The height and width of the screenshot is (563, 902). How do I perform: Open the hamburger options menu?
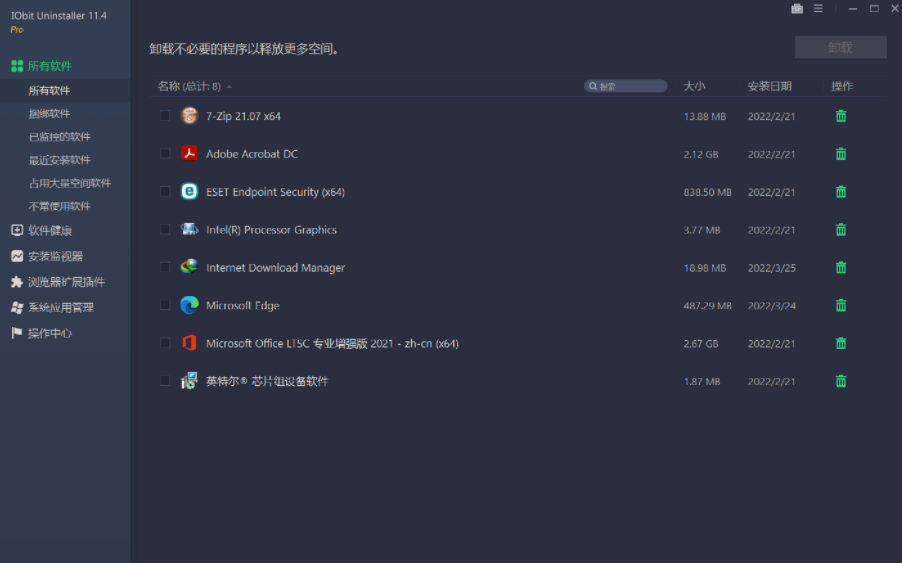818,9
